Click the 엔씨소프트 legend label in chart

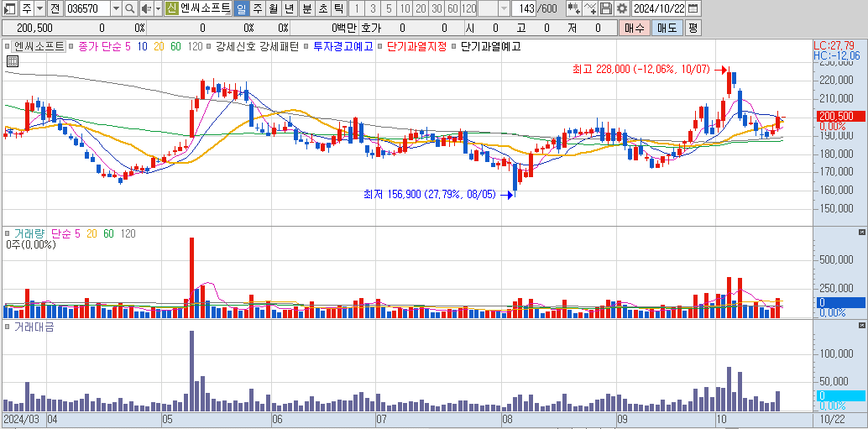click(x=39, y=46)
